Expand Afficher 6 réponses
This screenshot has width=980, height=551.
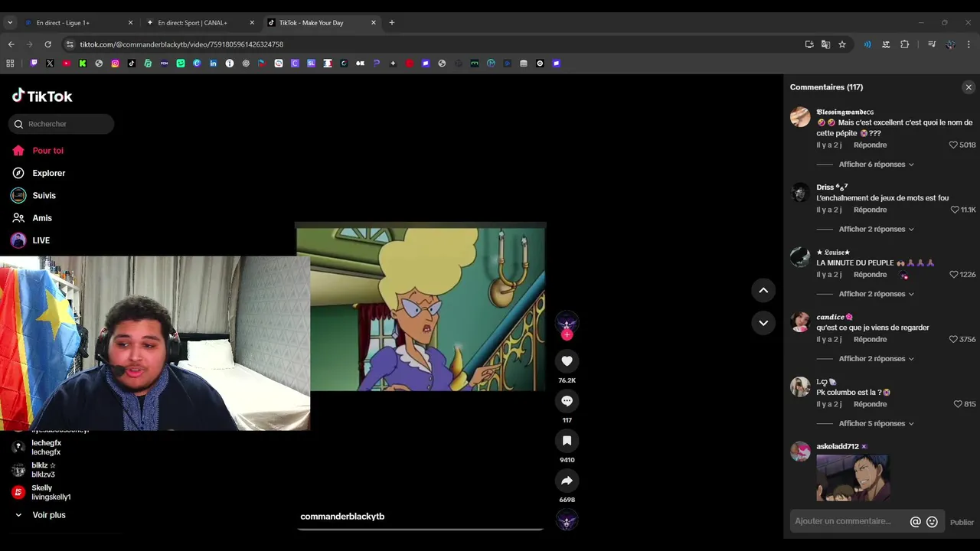[876, 165]
